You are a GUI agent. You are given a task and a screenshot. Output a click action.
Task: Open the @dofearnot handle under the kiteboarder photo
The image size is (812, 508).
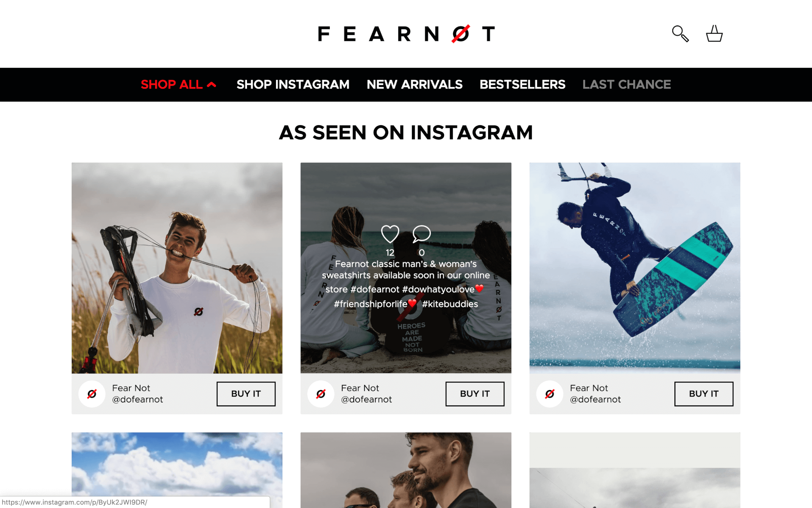(x=595, y=400)
